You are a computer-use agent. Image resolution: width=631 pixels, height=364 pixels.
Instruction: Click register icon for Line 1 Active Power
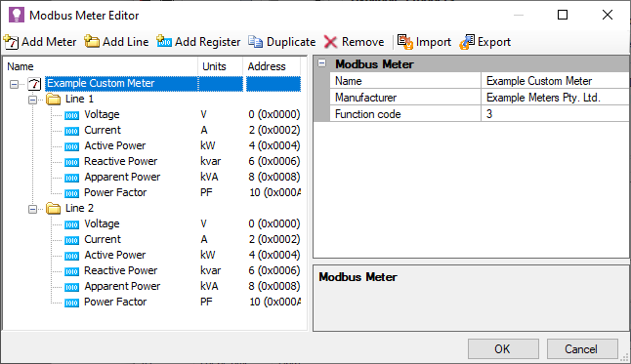click(71, 146)
